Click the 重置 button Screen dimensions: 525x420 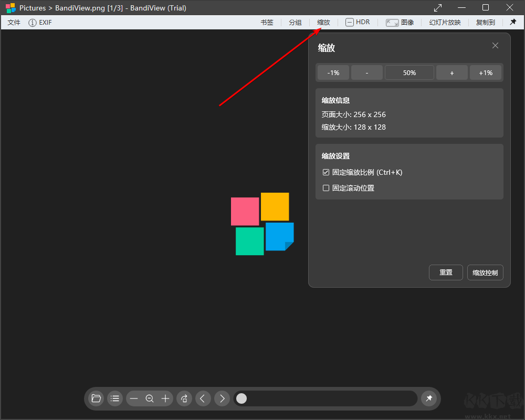pyautogui.click(x=446, y=272)
